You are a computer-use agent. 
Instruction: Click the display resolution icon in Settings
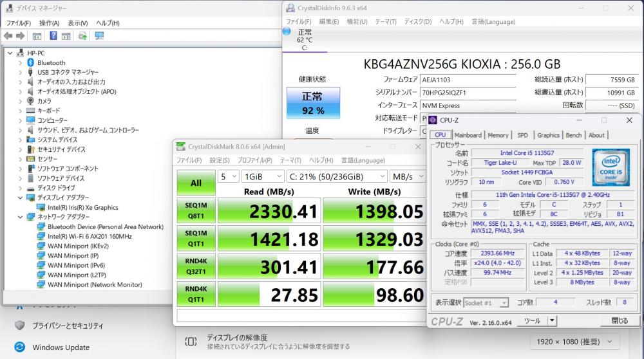tap(191, 342)
